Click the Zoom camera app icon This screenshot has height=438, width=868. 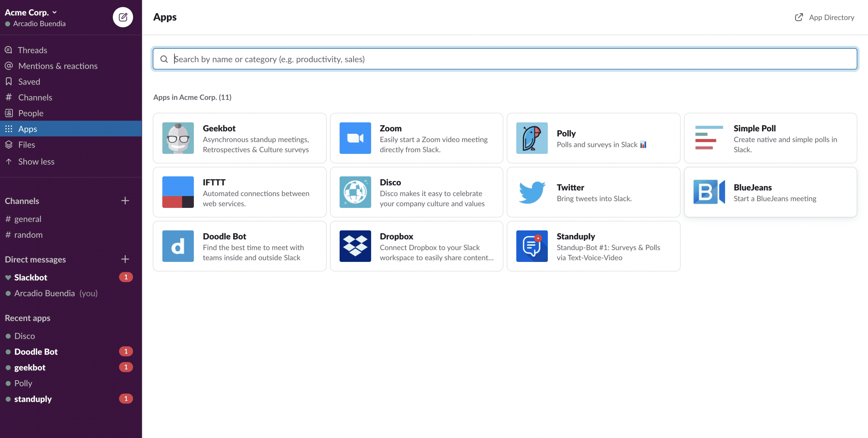pos(355,138)
